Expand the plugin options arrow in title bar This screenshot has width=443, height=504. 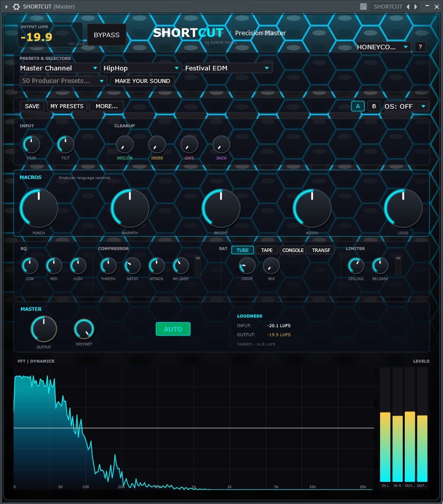(6, 7)
